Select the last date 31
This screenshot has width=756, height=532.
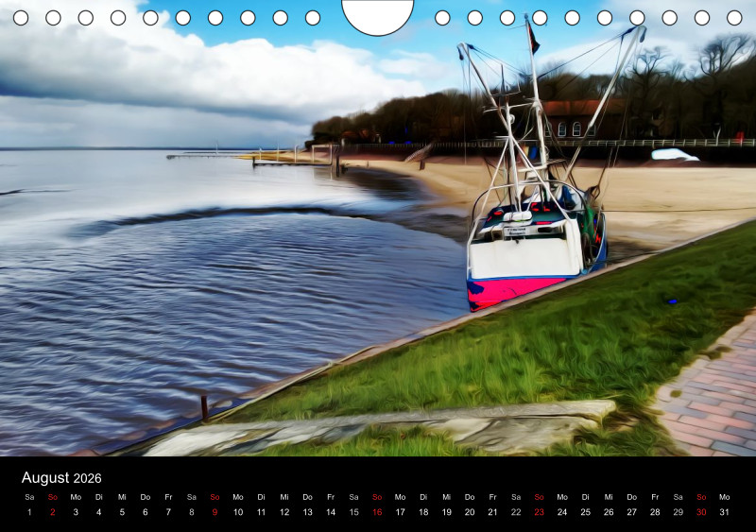point(724,512)
